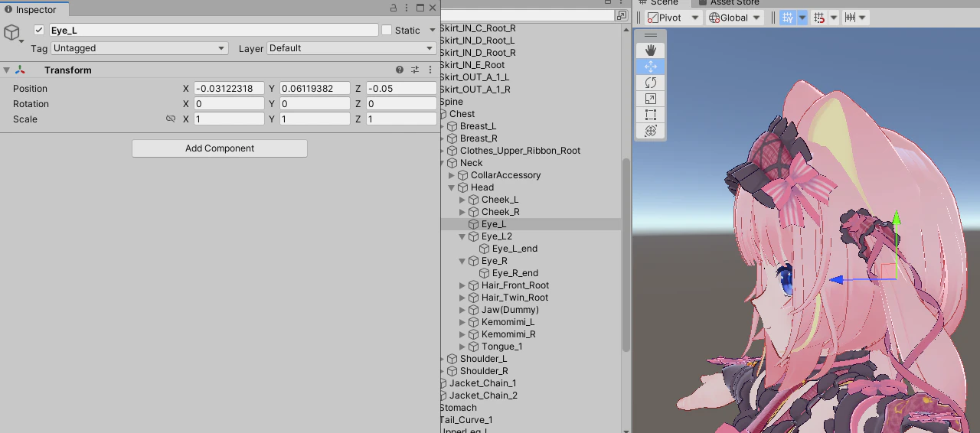Expand the Hair_Twin_Root node
Viewport: 980px width, 433px height.
[x=462, y=298]
